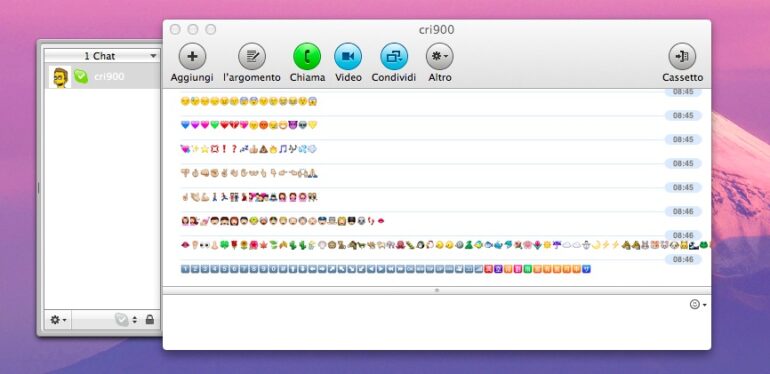This screenshot has height=374, width=770.
Task: Open the gear menu at the bottom of the contact list
Action: 58,320
